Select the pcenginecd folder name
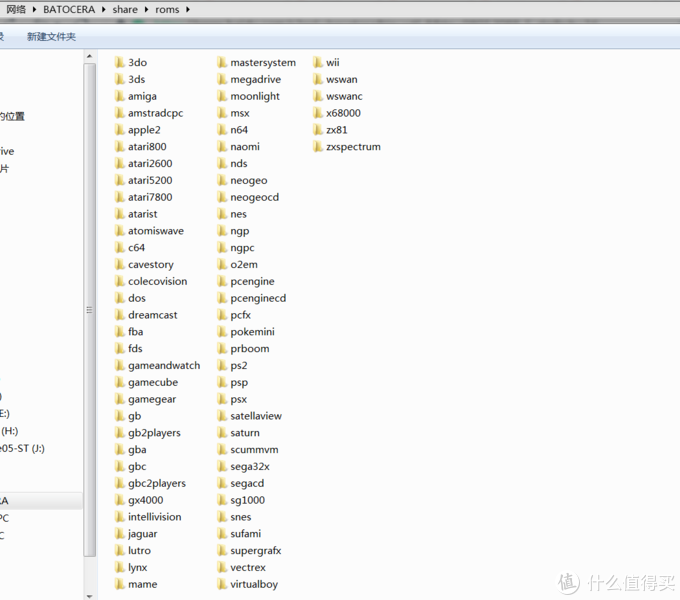Viewport: 680px width, 600px height. click(x=258, y=298)
